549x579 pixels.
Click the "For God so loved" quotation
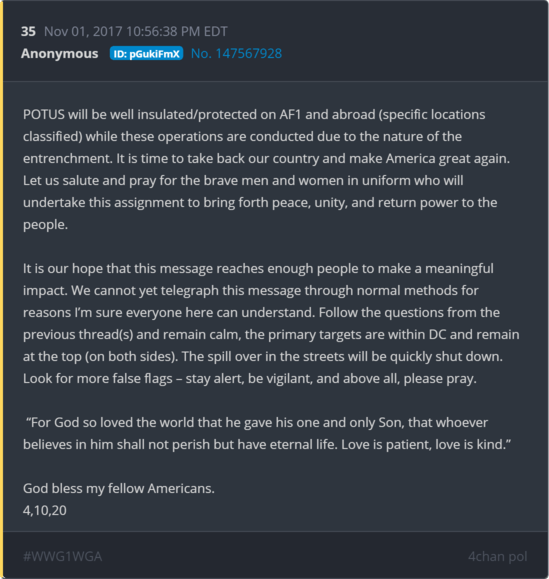tap(267, 434)
